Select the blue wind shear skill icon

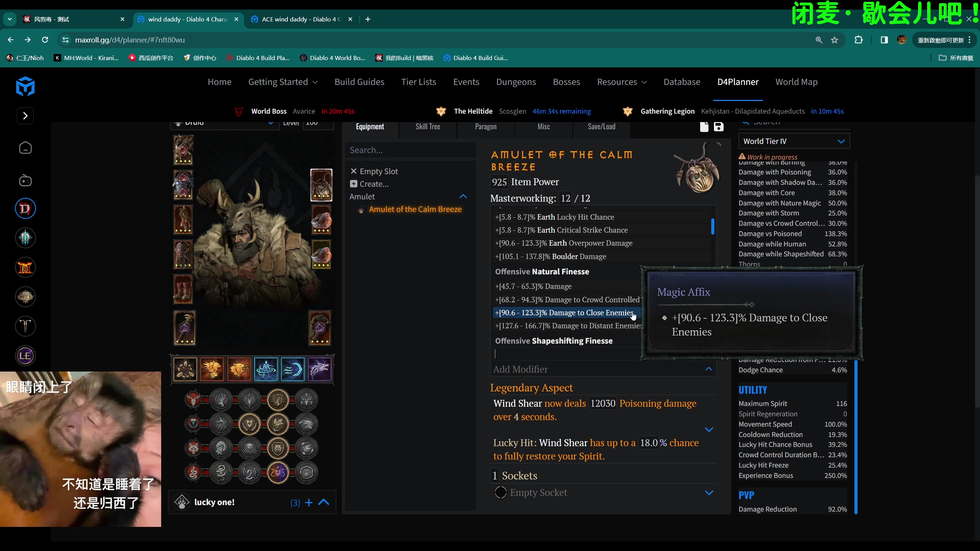[x=293, y=369]
